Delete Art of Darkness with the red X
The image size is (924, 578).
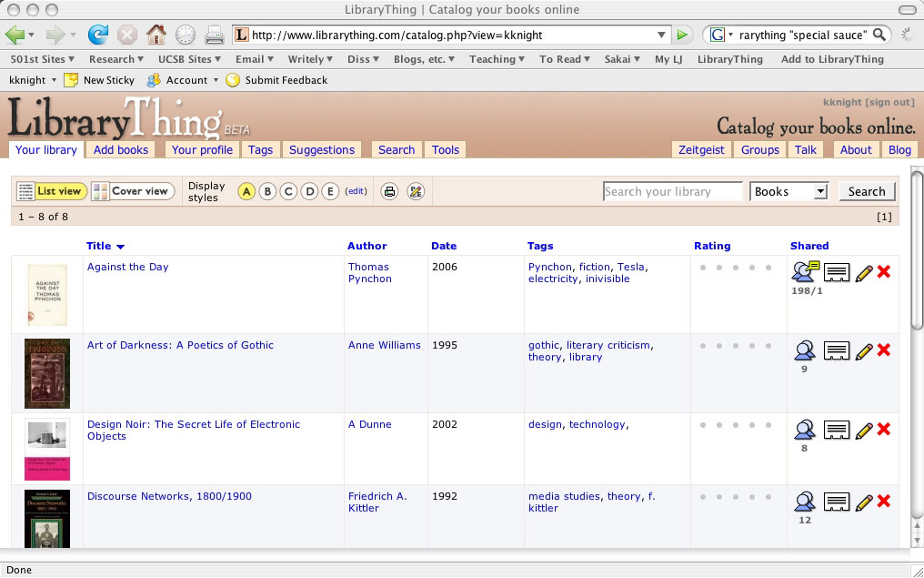[x=883, y=350]
